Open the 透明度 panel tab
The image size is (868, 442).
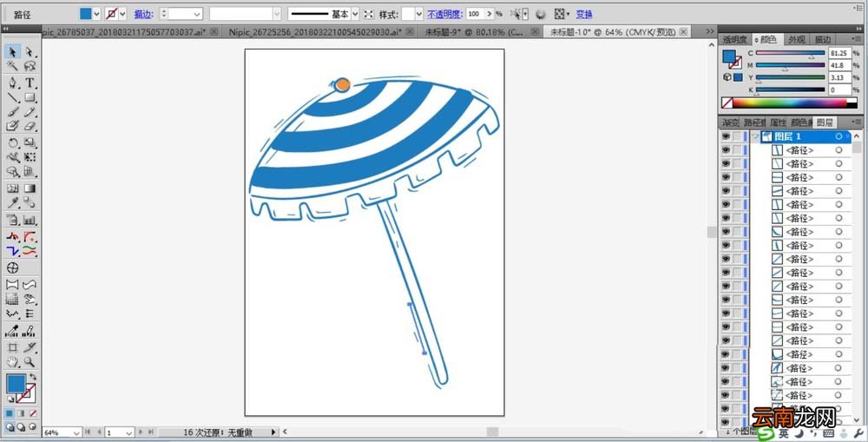click(734, 40)
